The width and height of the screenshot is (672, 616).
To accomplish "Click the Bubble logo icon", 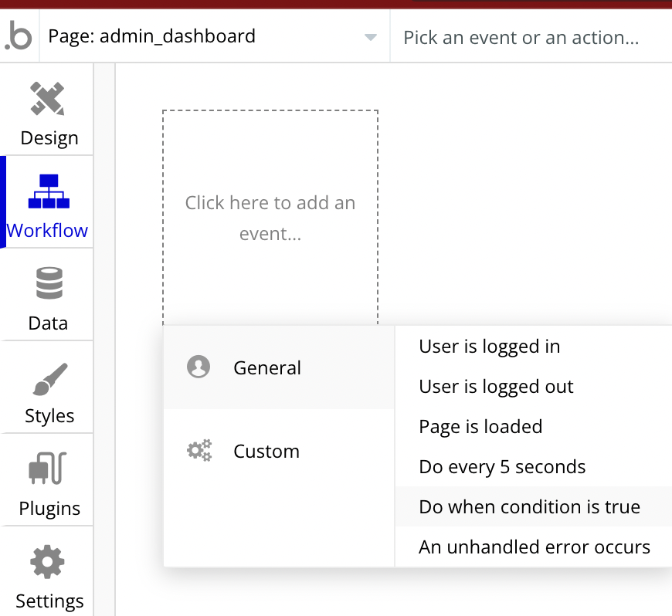I will click(18, 36).
